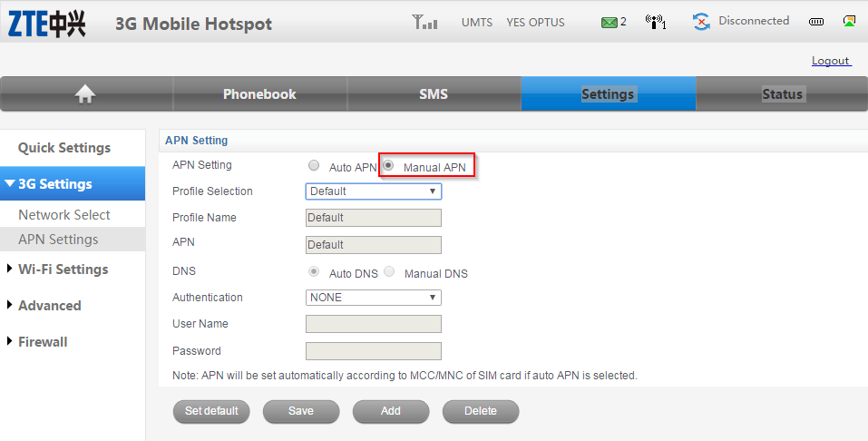Check the signal strength antenna icon
Viewport: 868px width, 441px height.
pos(424,22)
